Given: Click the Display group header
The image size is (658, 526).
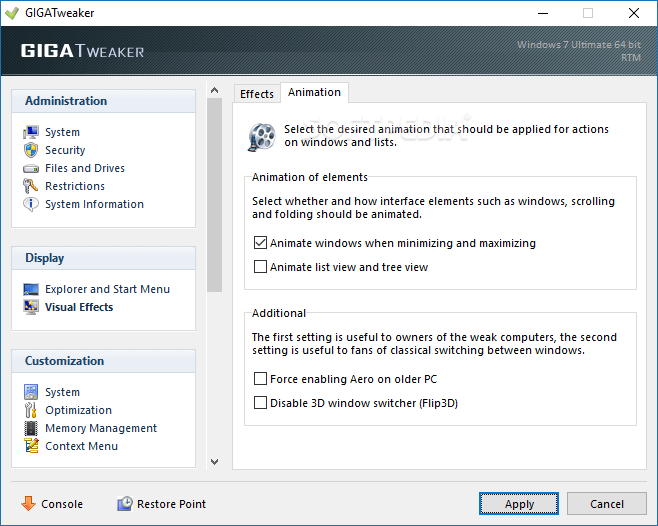Looking at the screenshot, I should click(104, 258).
